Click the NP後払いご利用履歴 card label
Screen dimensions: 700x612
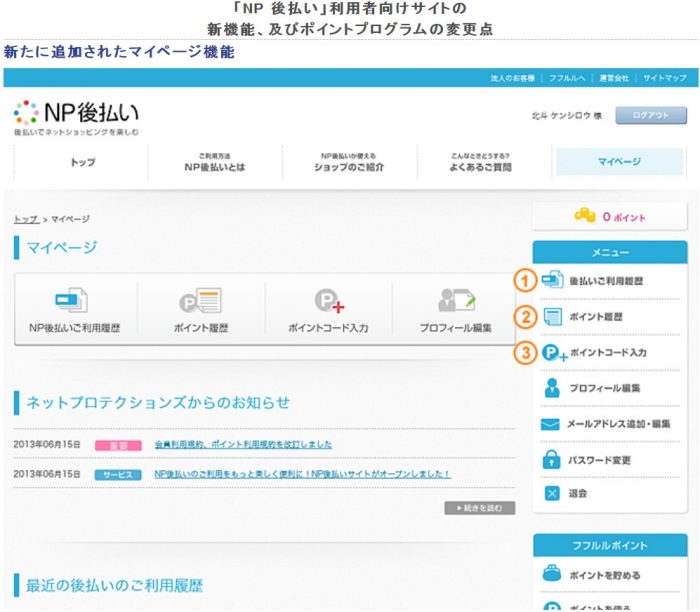pyautogui.click(x=75, y=328)
